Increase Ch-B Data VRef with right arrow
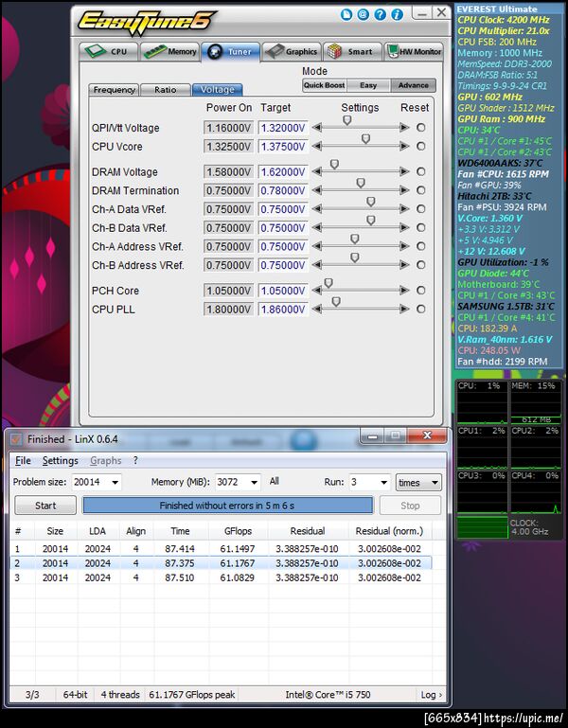The width and height of the screenshot is (568, 728). pyautogui.click(x=404, y=227)
